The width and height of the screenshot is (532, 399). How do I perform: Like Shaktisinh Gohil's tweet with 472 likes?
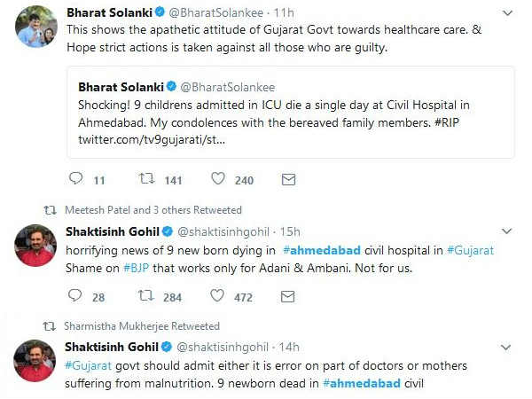click(218, 297)
